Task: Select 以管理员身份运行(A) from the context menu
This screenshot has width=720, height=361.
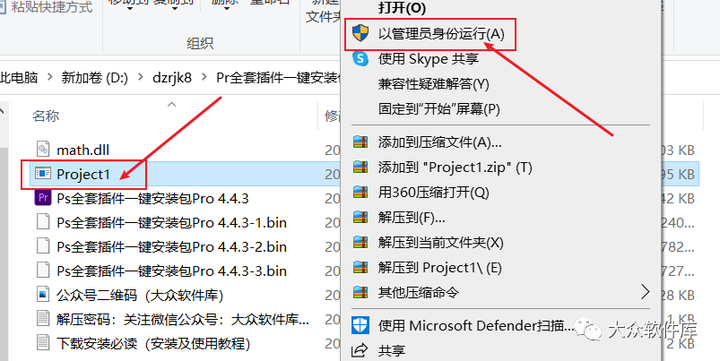Action: click(x=441, y=34)
